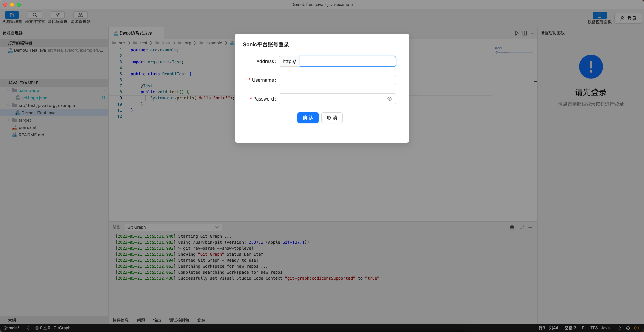The width and height of the screenshot is (644, 332).
Task: Click the 设备控制面板 panel header
Action: point(552,33)
